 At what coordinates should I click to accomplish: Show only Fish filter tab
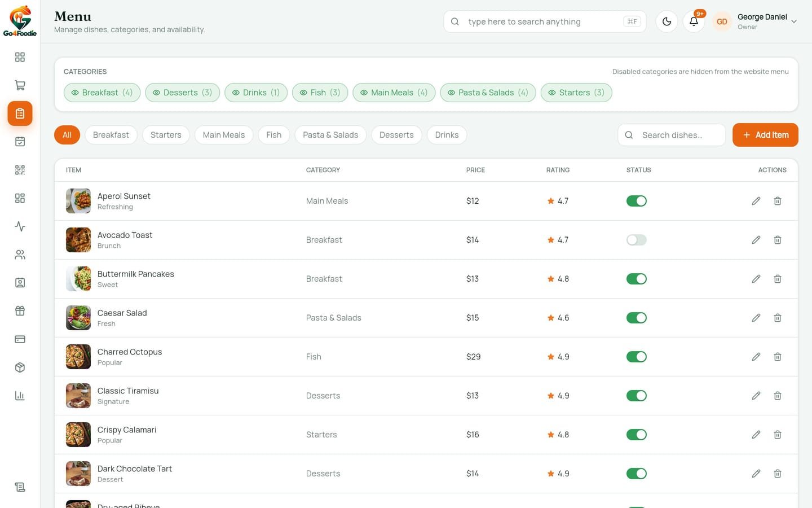(274, 135)
